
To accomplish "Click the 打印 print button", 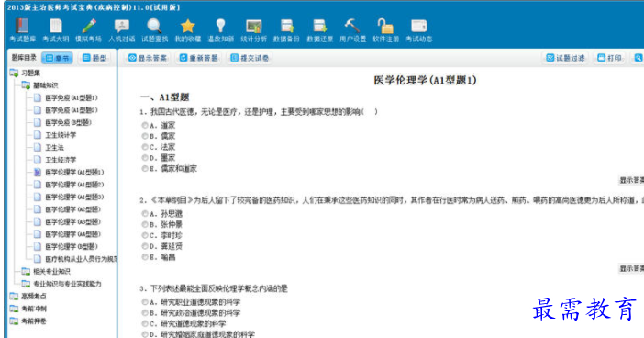I will point(609,58).
